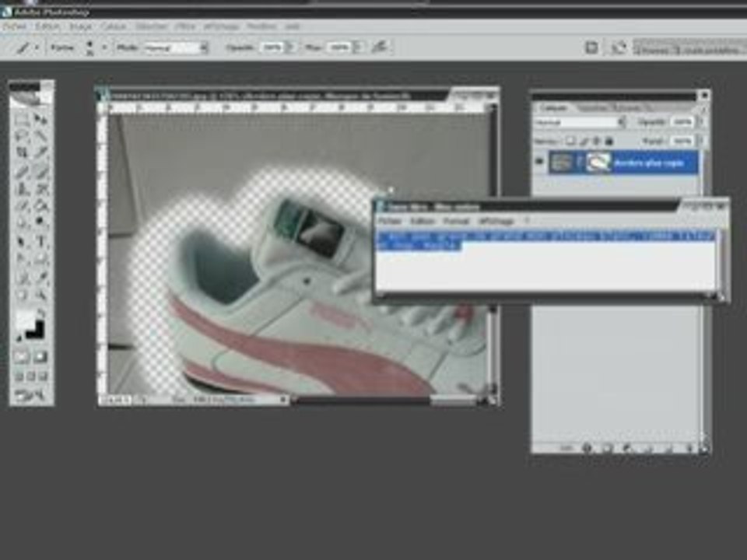Select the Gradient tool
This screenshot has height=560, width=747.
click(x=41, y=205)
